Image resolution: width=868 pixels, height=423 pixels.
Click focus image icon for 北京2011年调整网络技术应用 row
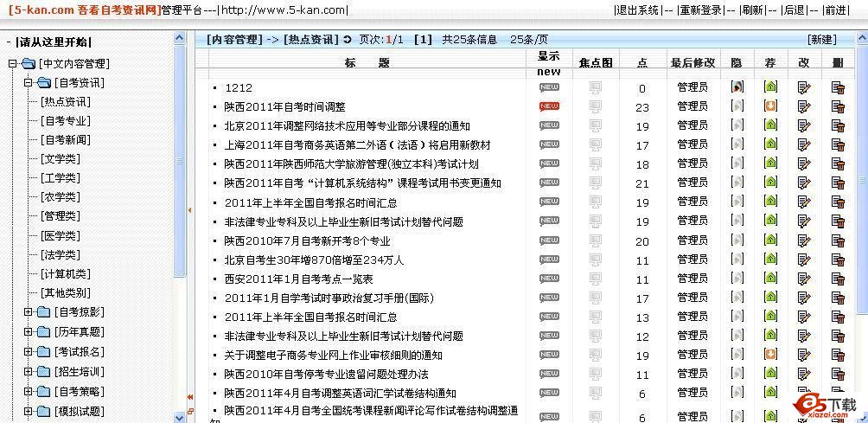[595, 126]
